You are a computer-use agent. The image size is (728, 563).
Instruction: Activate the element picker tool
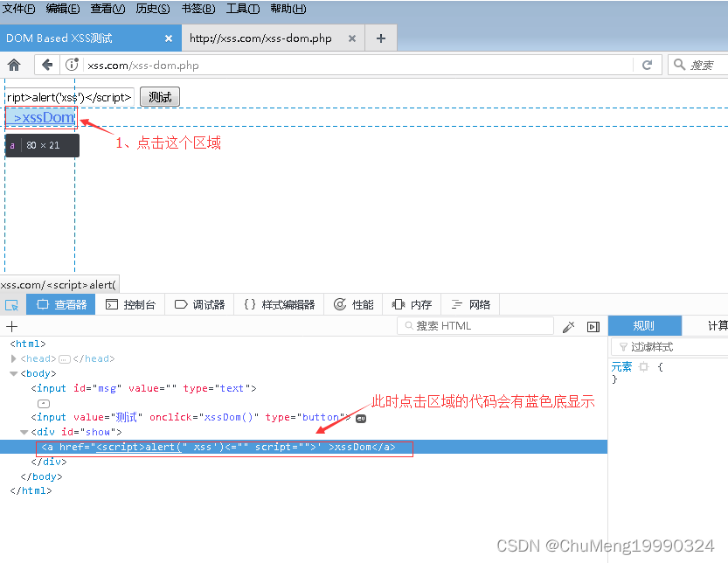tap(11, 305)
